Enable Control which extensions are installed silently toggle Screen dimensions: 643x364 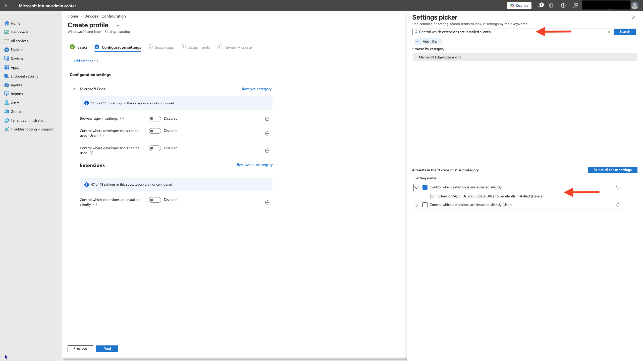[x=155, y=200]
